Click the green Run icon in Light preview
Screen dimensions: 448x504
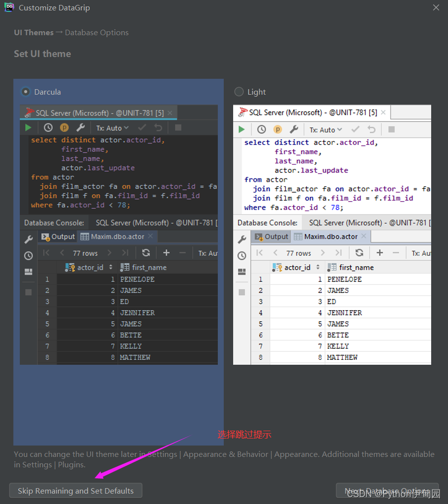pyautogui.click(x=242, y=129)
